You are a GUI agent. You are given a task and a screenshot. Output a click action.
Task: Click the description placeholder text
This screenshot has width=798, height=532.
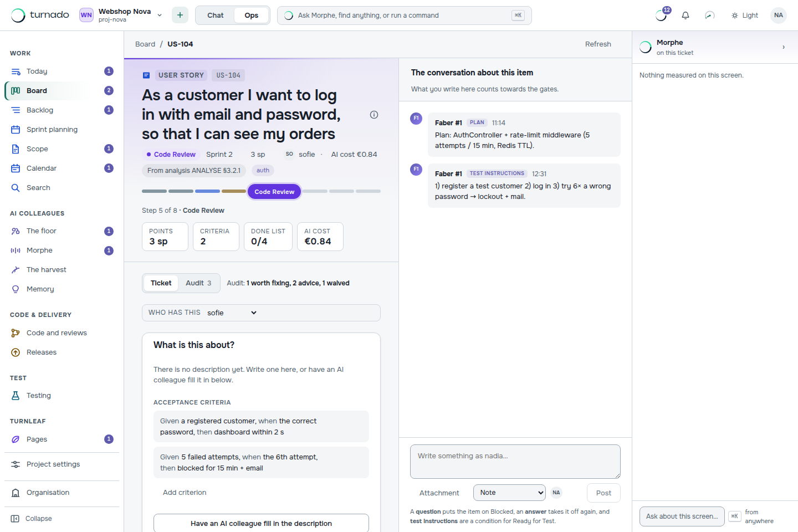[248, 375]
